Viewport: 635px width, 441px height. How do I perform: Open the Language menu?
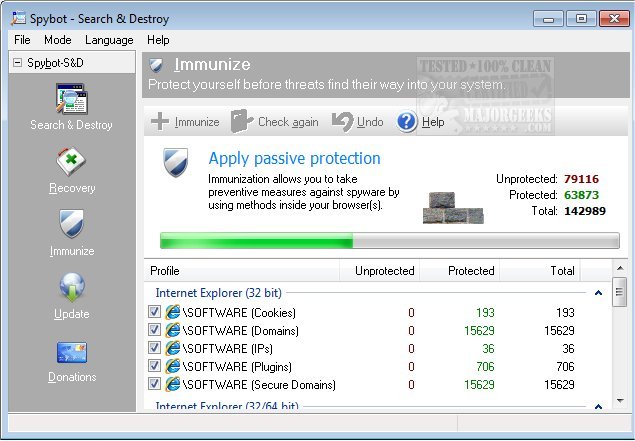109,40
